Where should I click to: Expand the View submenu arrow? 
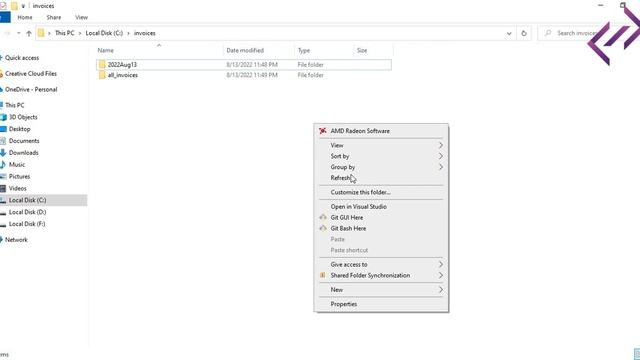(440, 145)
